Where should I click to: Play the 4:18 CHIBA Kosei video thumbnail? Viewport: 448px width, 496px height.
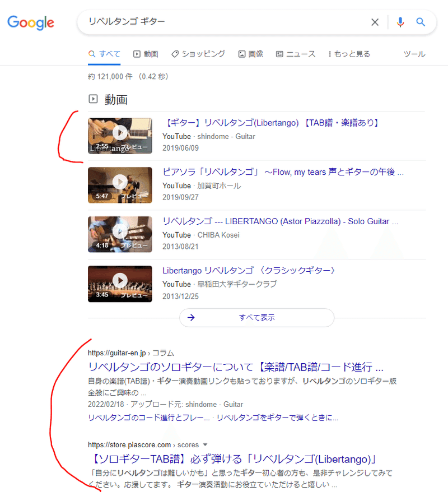120,234
